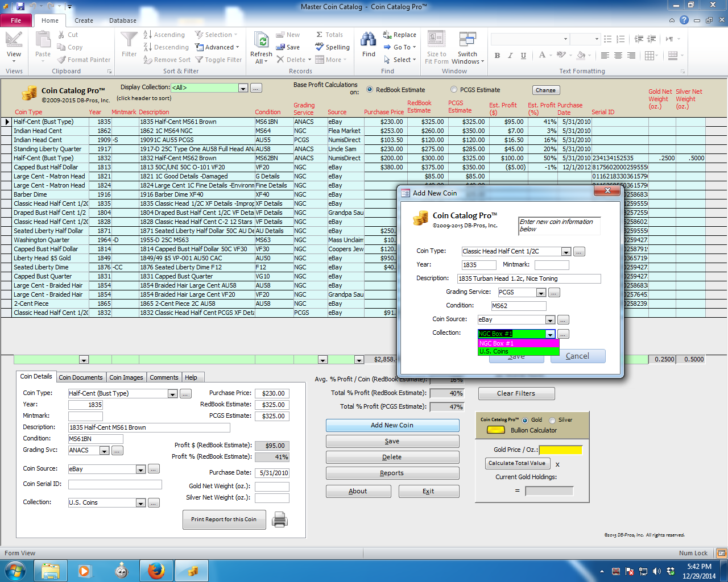Select PCGS Estimate radio button

click(x=454, y=90)
